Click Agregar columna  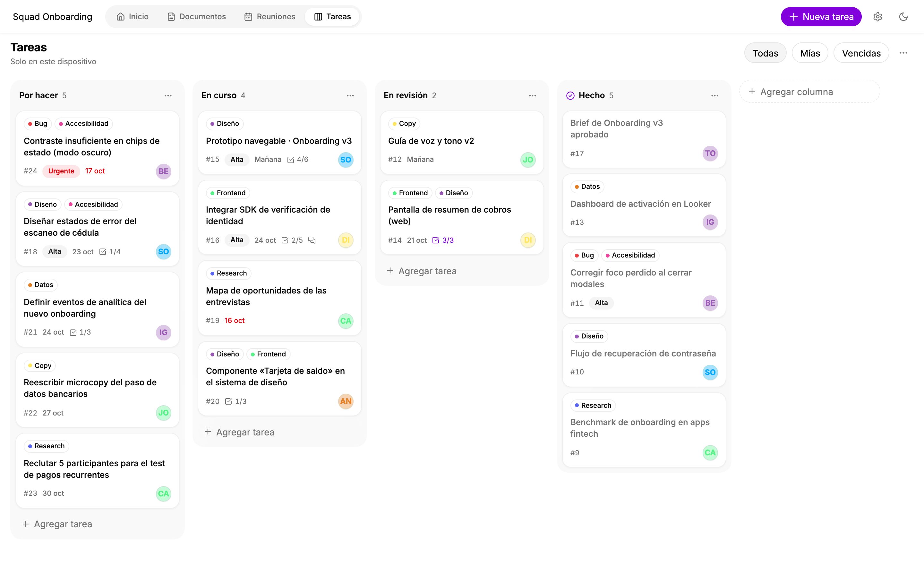coord(809,92)
